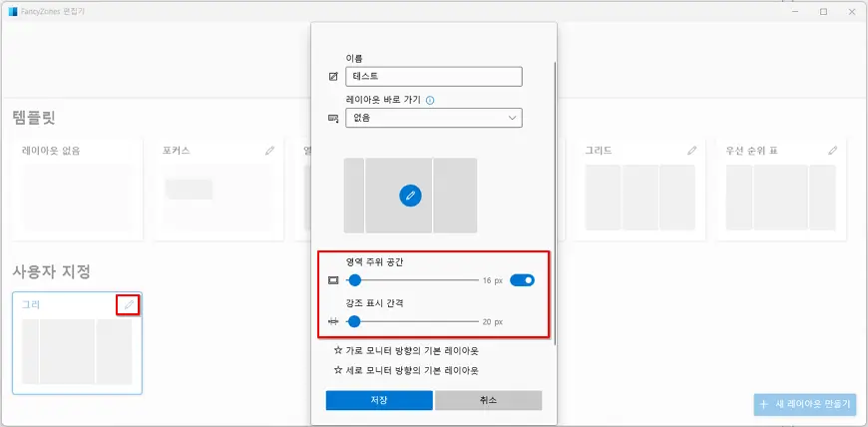
Task: Click the 강조 표시 간격 slider handle
Action: [353, 321]
